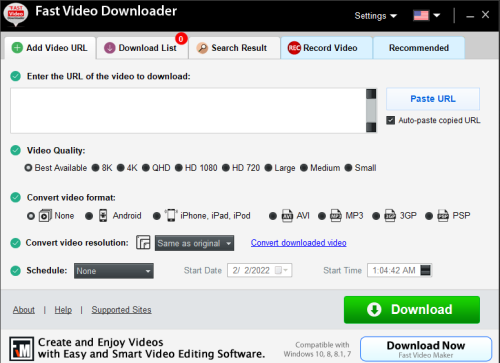Click the green check next to Convert video resolution
500x363 pixels.
[x=16, y=243]
